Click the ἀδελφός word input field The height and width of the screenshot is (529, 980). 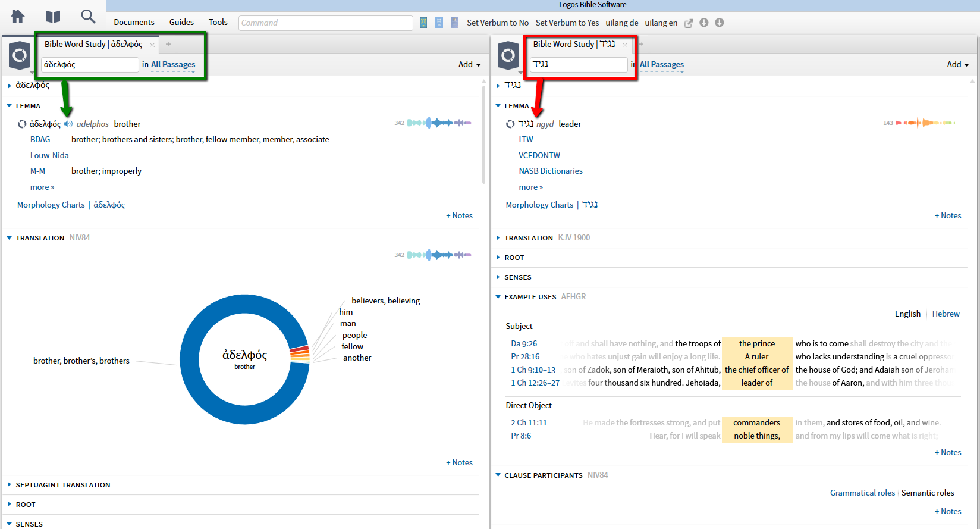pyautogui.click(x=90, y=64)
